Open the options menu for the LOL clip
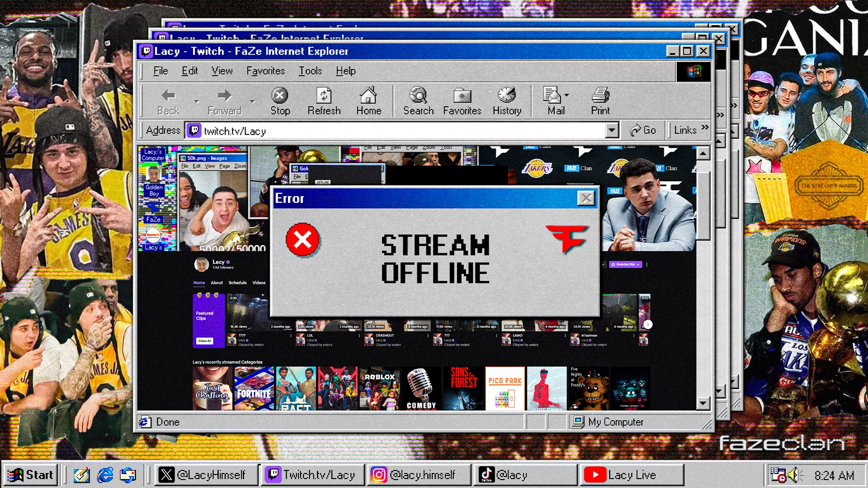The height and width of the screenshot is (488, 868). pyautogui.click(x=359, y=336)
